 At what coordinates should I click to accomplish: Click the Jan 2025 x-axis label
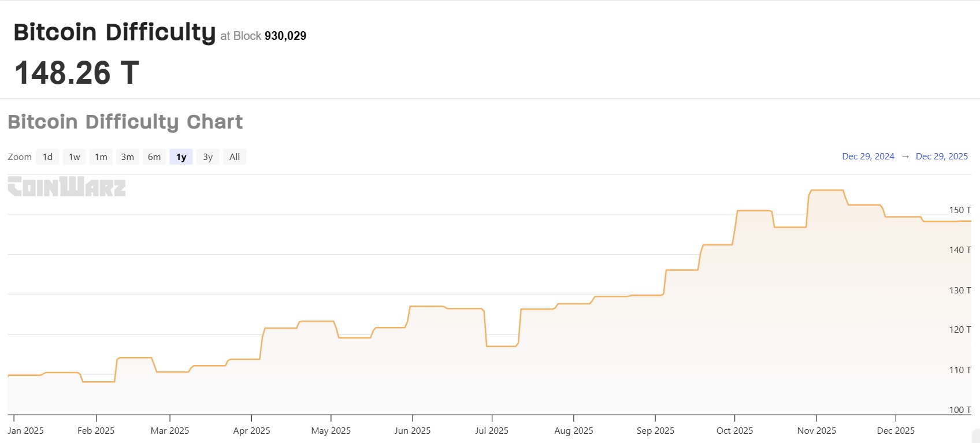click(x=26, y=431)
